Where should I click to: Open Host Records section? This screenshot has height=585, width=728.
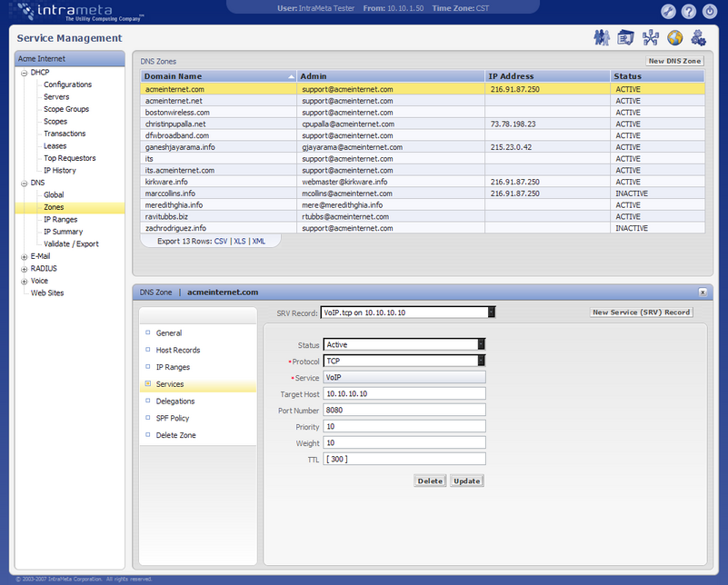coord(178,351)
